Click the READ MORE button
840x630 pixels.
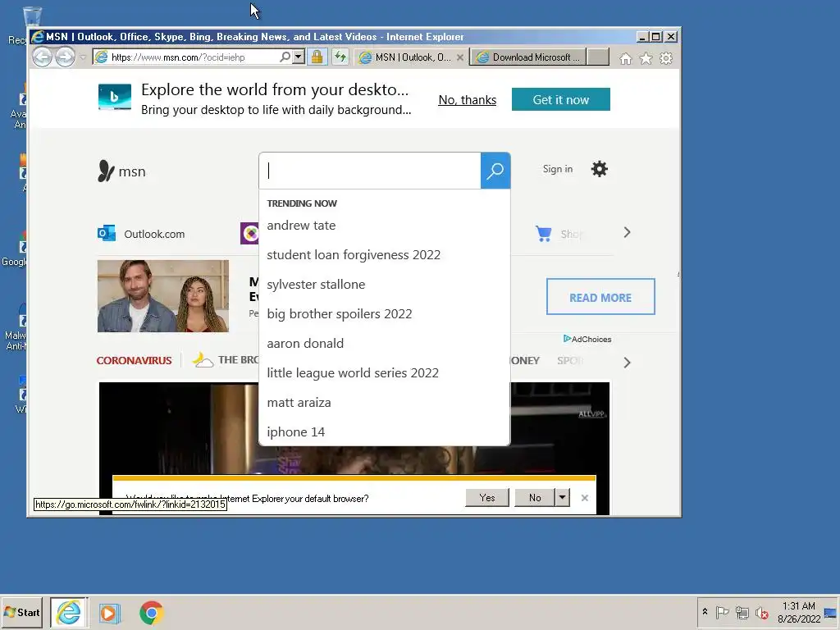600,297
